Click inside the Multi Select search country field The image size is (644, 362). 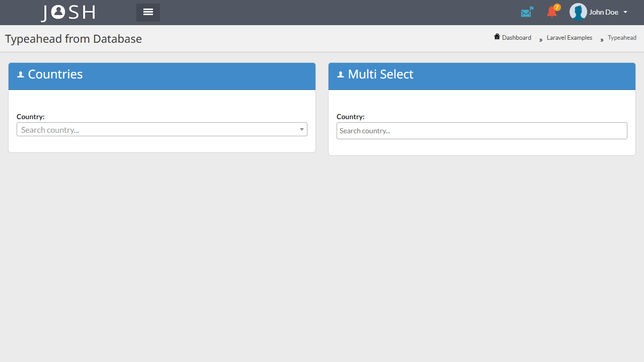[x=481, y=130]
